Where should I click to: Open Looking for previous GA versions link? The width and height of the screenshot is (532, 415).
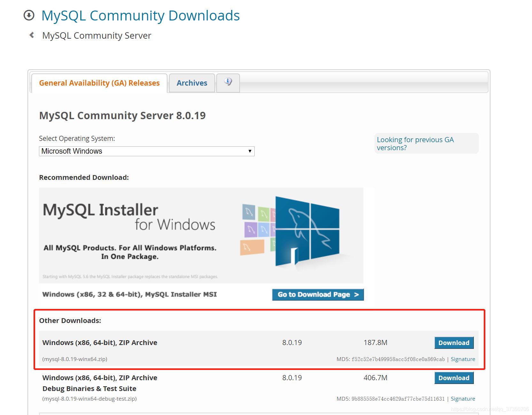click(415, 143)
